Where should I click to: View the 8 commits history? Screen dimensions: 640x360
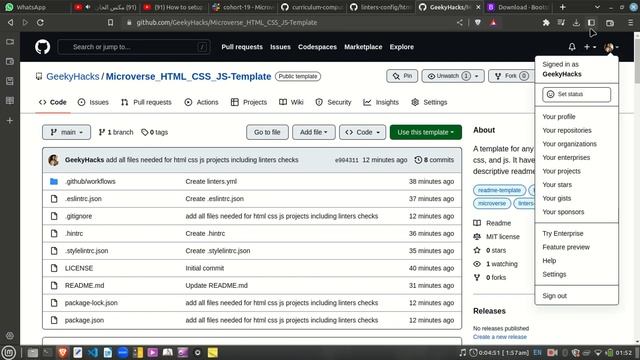click(x=434, y=160)
